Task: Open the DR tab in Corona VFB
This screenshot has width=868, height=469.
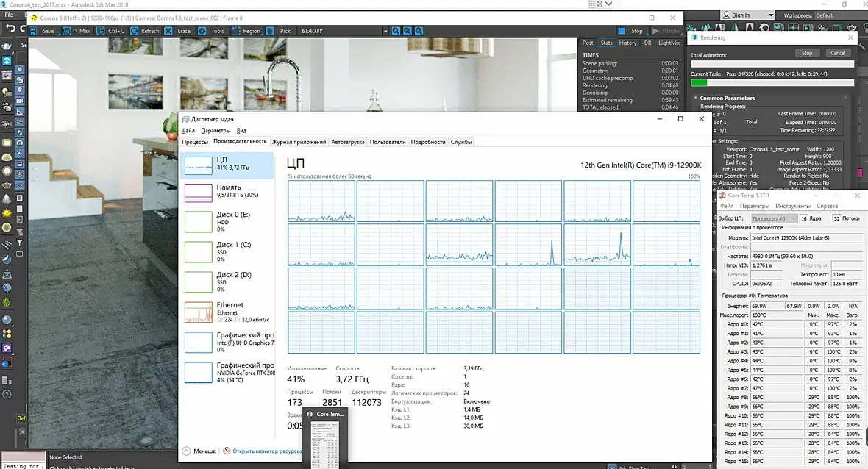Action: [647, 43]
